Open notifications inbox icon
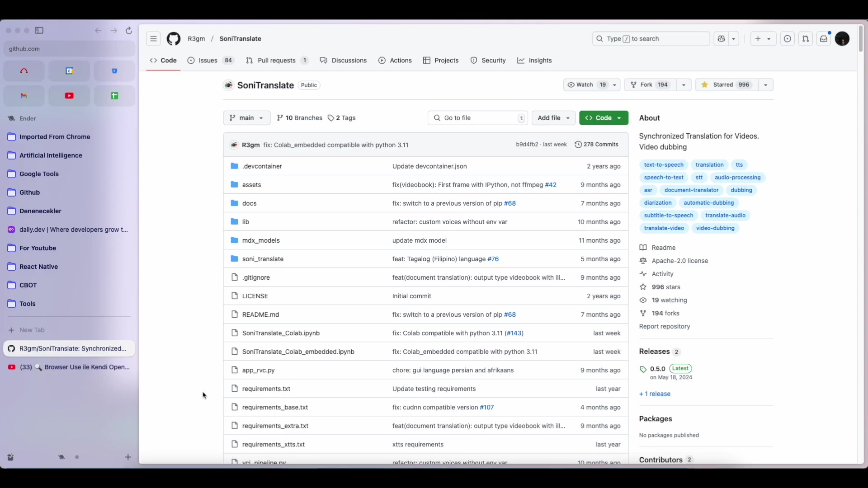Image resolution: width=868 pixels, height=488 pixels. (x=824, y=39)
